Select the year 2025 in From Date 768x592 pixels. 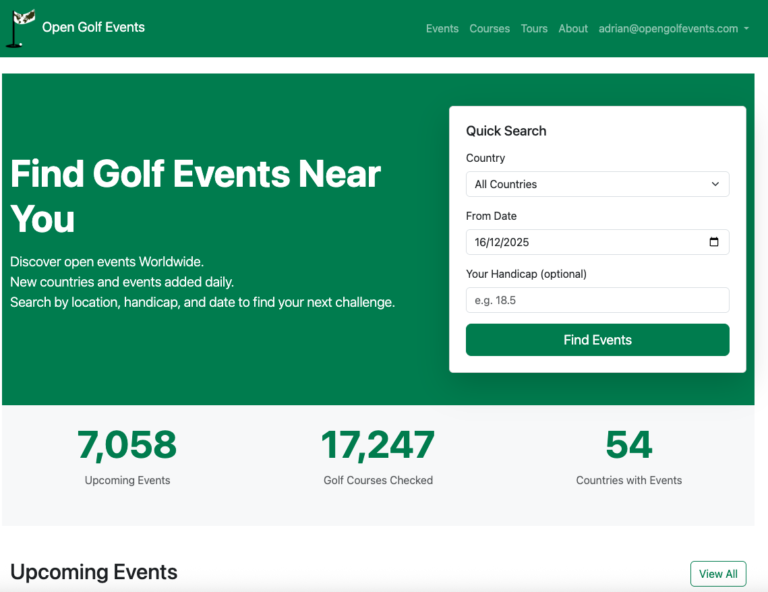coord(515,242)
